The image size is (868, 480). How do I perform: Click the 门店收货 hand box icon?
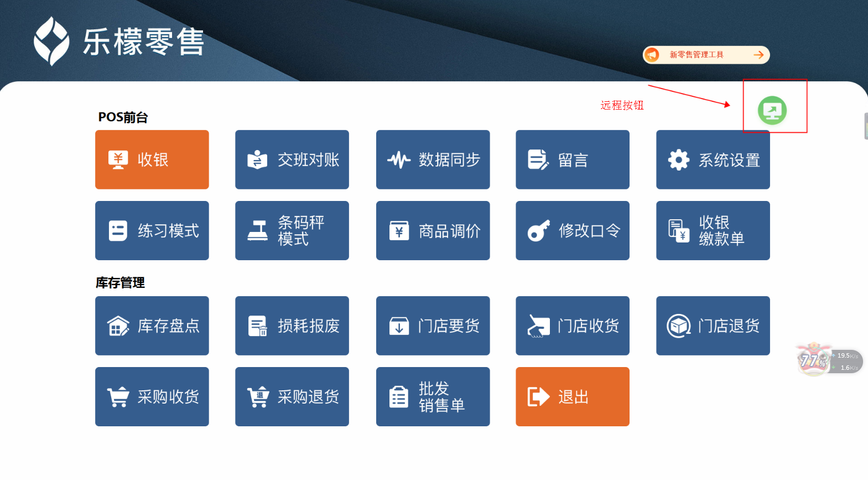(x=539, y=326)
